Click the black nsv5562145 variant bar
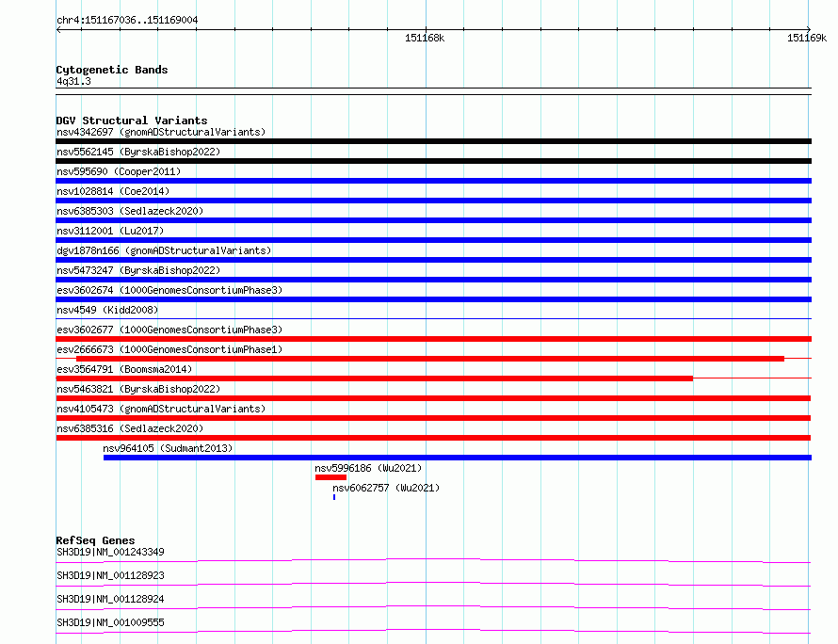The image size is (838, 644). tap(433, 161)
